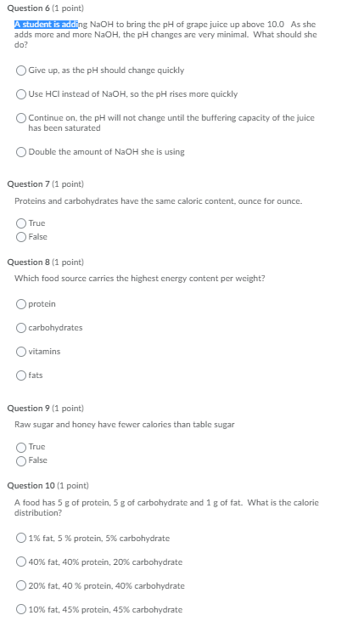Select '10% fat, 45% protein, 45% carbohydrate'
The width and height of the screenshot is (364, 638).
click(x=21, y=609)
